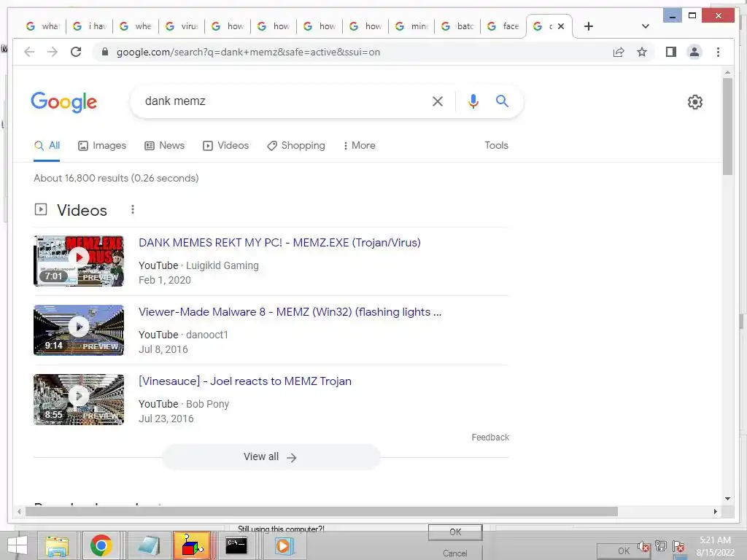Open a new tab with the plus button
The image size is (747, 560).
[589, 26]
